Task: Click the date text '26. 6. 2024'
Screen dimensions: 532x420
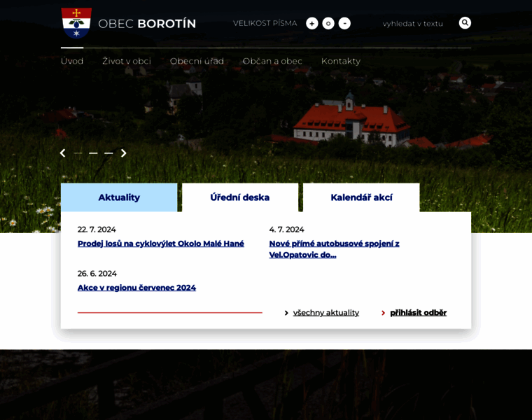Action: click(x=97, y=274)
